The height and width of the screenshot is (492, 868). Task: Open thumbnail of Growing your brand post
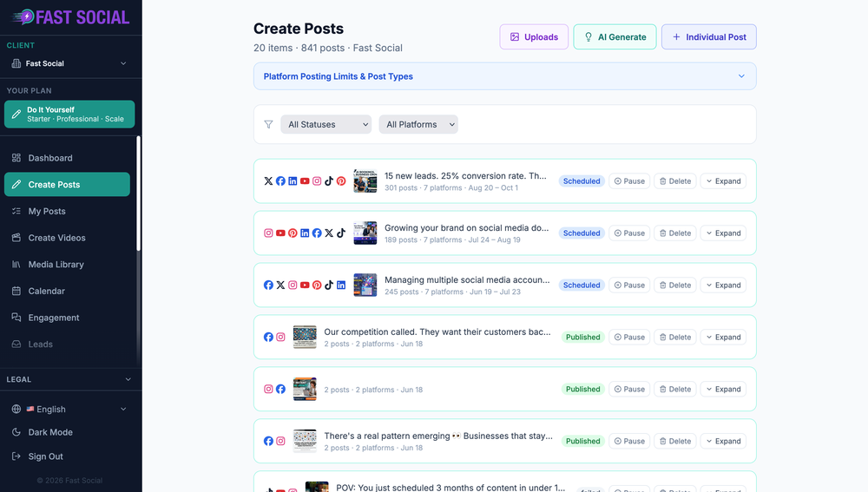365,233
